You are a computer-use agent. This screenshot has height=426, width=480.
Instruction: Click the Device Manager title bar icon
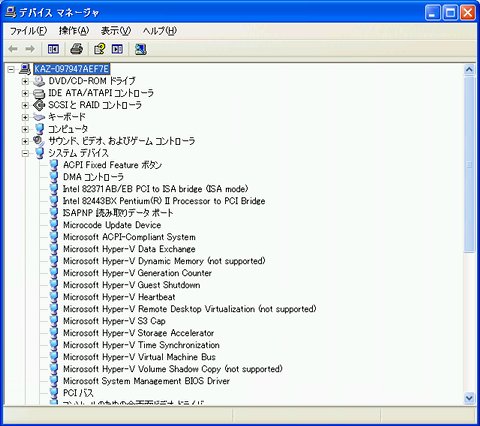pyautogui.click(x=11, y=13)
